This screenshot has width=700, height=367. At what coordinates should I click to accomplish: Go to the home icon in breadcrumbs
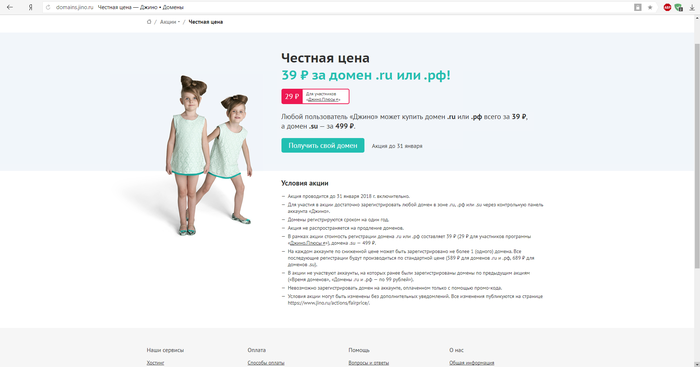(149, 22)
